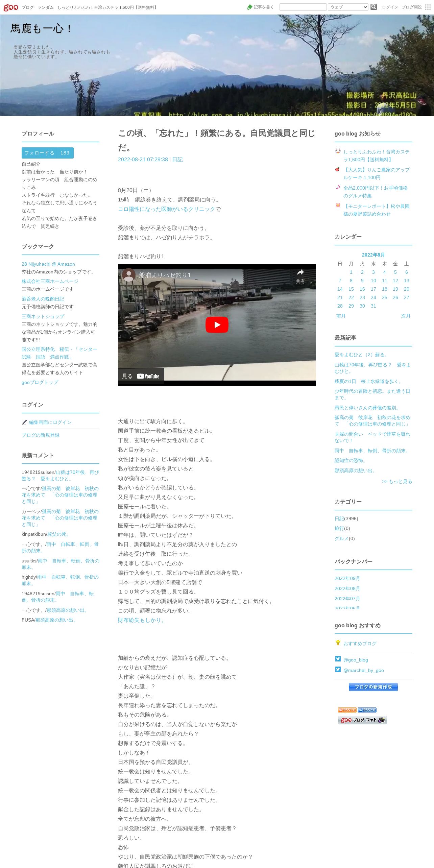The width and height of the screenshot is (434, 868).
Task: Open 酒呑老人の晩酌日記 bookmark
Action: pos(43,299)
